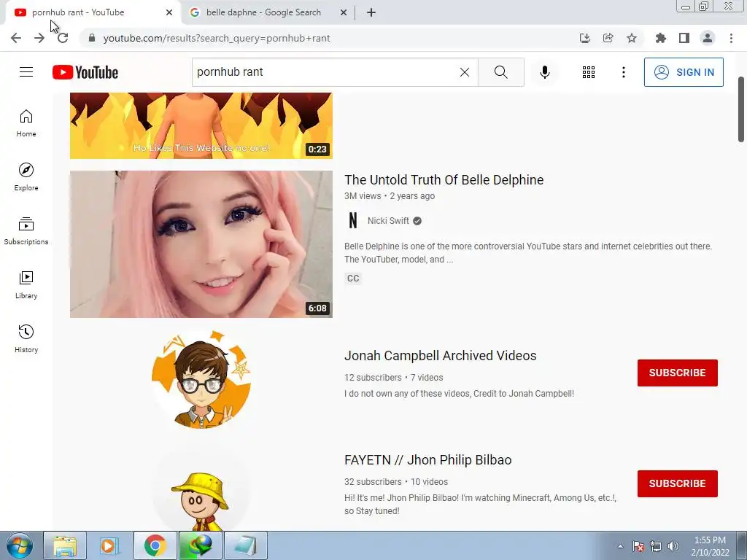The width and height of the screenshot is (747, 560).
Task: Open the volume speaker tray icon
Action: pos(673,546)
